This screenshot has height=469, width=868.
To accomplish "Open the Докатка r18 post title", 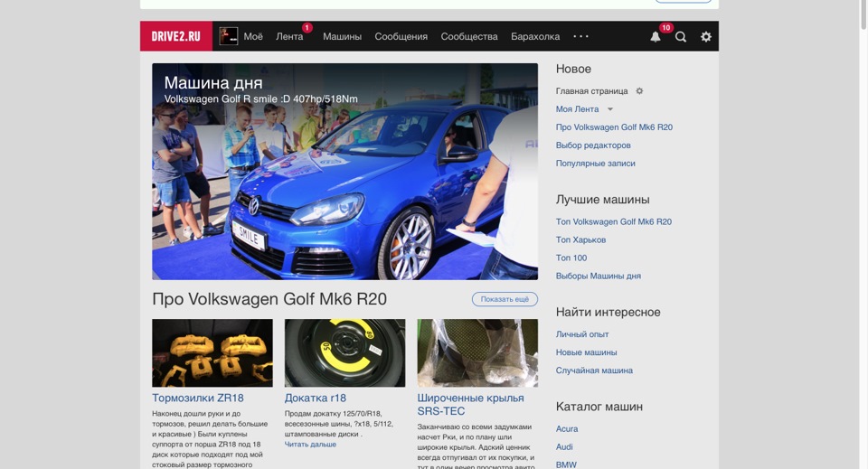I will click(x=315, y=398).
